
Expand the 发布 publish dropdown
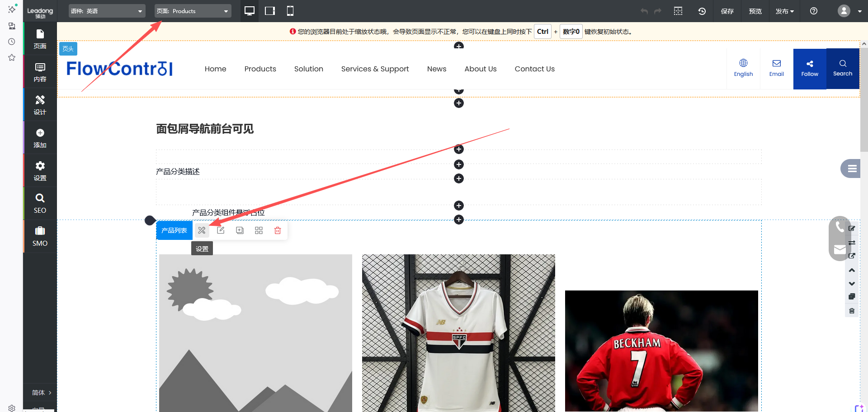784,11
